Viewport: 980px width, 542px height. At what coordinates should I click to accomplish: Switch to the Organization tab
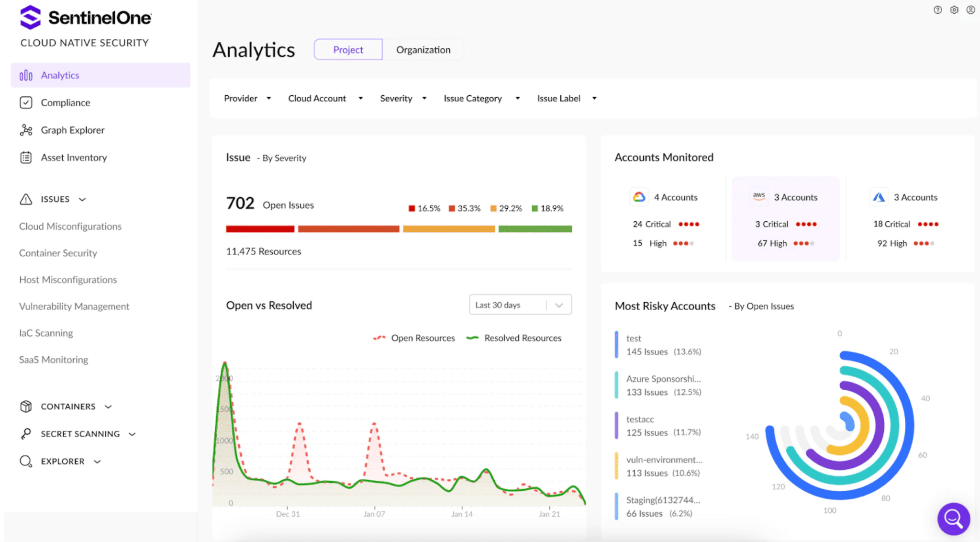point(423,50)
